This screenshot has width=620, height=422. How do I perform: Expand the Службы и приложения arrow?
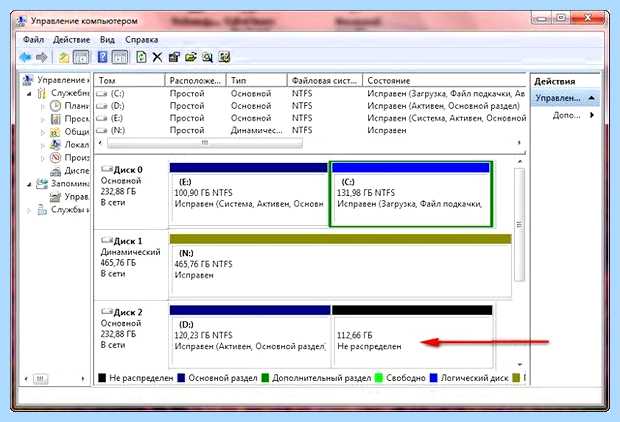pos(29,210)
